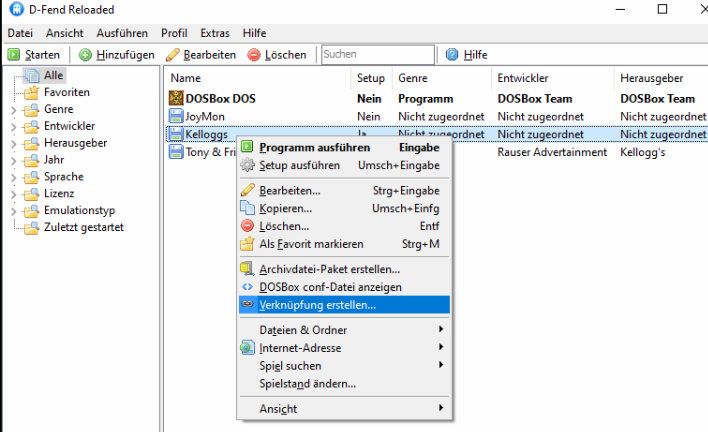Open Hilfe via the blue question icon
The width and height of the screenshot is (708, 432).
452,55
